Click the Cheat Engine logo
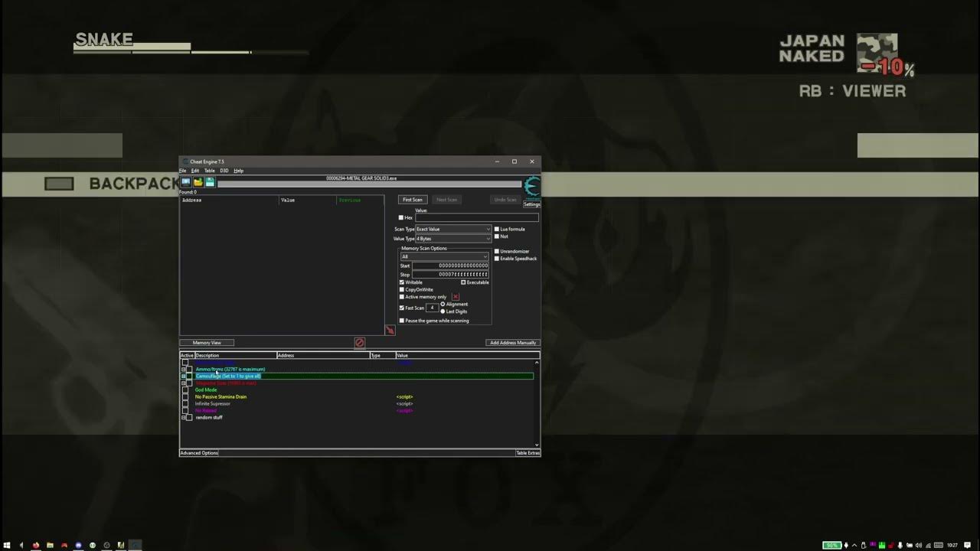This screenshot has width=980, height=551. click(x=531, y=187)
